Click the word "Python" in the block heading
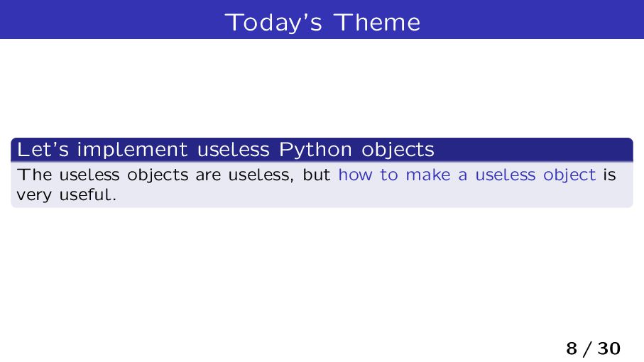 pyautogui.click(x=315, y=150)
